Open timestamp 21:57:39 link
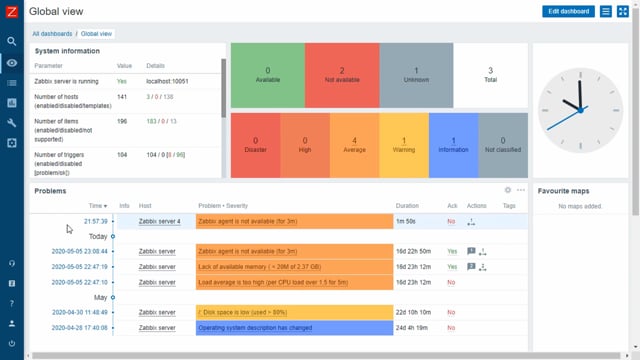This screenshot has height=360, width=640. pyautogui.click(x=96, y=221)
